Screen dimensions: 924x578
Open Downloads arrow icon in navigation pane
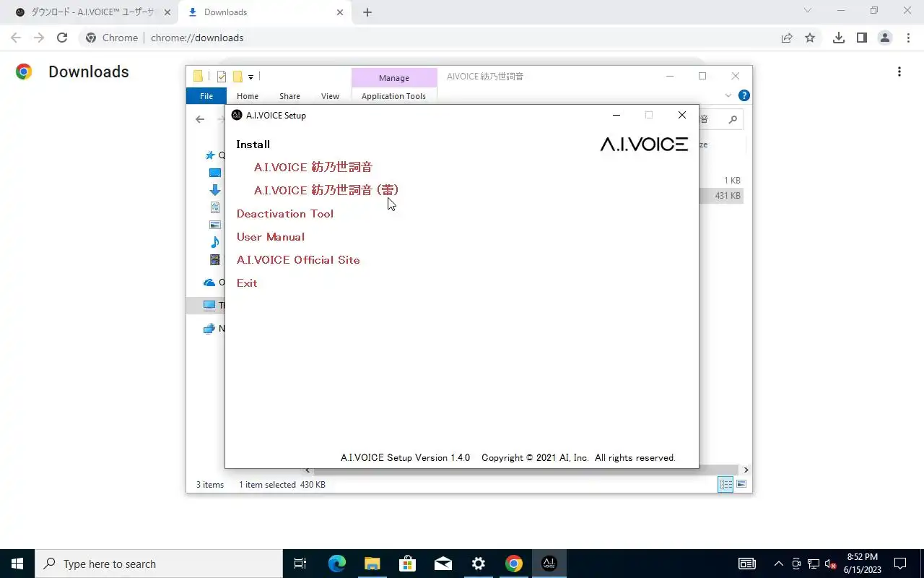pos(215,190)
